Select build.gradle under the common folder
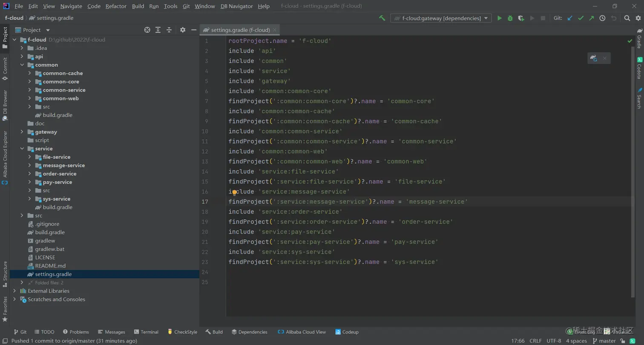 (57, 115)
